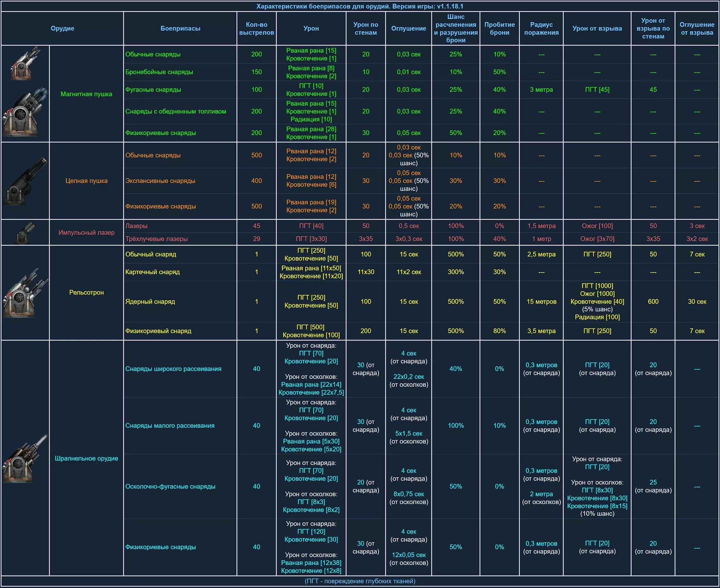Click the 'Орудие' column header
720x588 pixels.
pyautogui.click(x=62, y=28)
